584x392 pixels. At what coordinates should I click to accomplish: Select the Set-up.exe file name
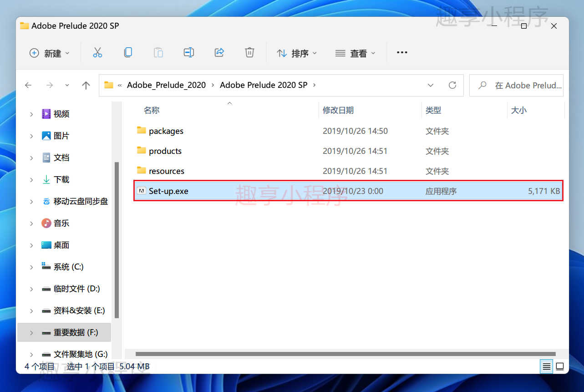click(x=168, y=191)
